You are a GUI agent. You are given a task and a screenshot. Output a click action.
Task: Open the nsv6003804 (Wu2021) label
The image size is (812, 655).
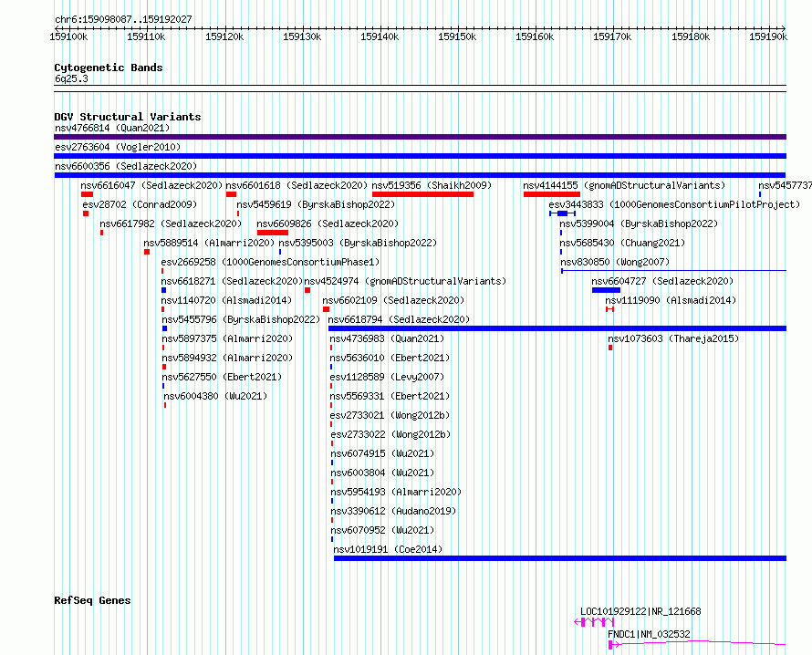click(x=382, y=473)
